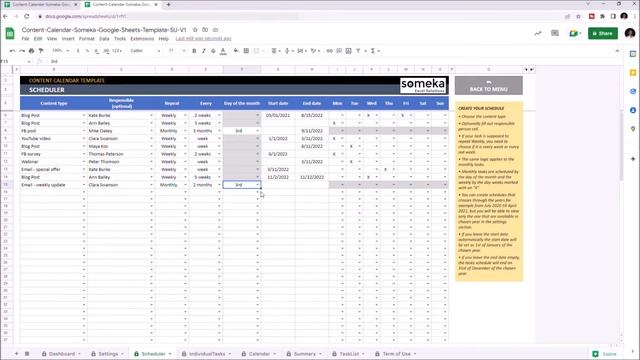Select the start date cell 05/05/2021

pyautogui.click(x=278, y=116)
